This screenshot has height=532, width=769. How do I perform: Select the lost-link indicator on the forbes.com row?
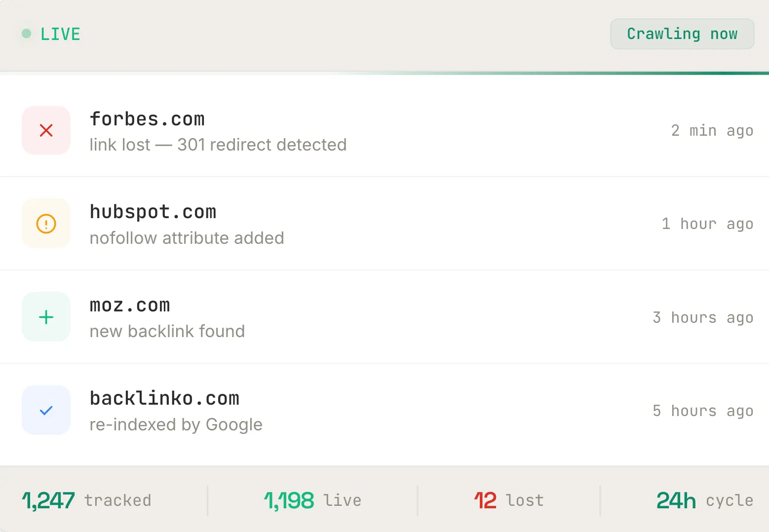pos(46,130)
